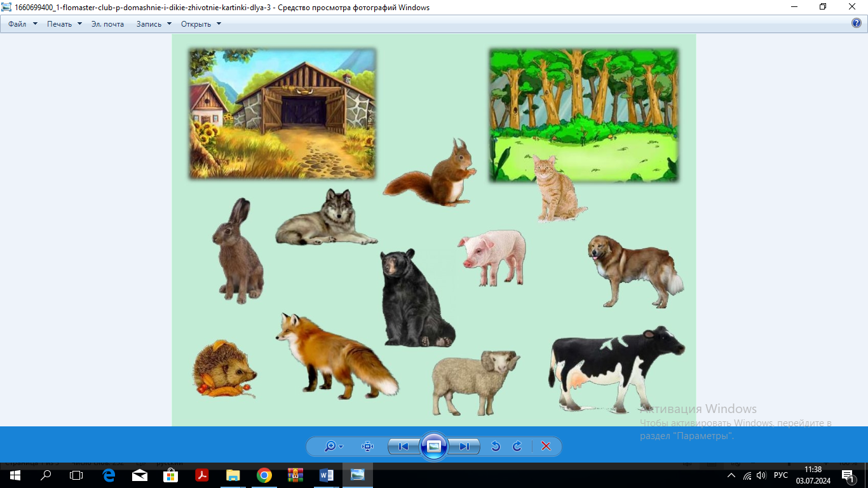This screenshot has height=488, width=868.
Task: Click the farm barn picture
Action: (x=282, y=114)
